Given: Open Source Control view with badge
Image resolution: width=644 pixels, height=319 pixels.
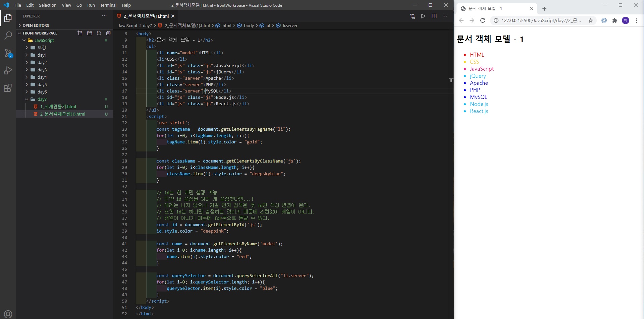Looking at the screenshot, I should [x=8, y=53].
